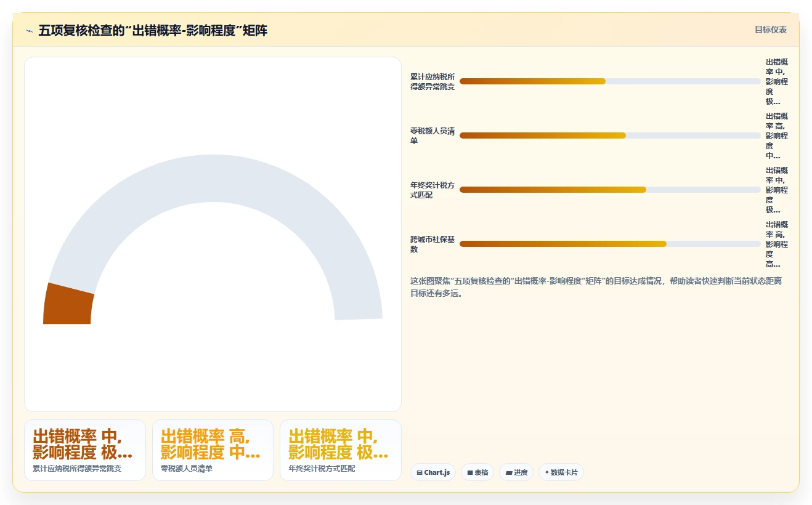
Task: Click the dashboard title 五项复核检查 heading
Action: [153, 31]
